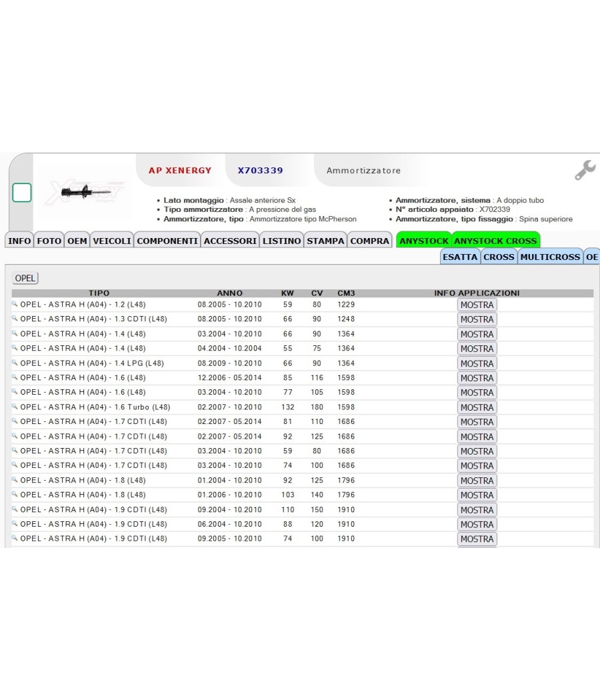The image size is (600, 700).
Task: Open the OEM tab
Action: point(77,241)
